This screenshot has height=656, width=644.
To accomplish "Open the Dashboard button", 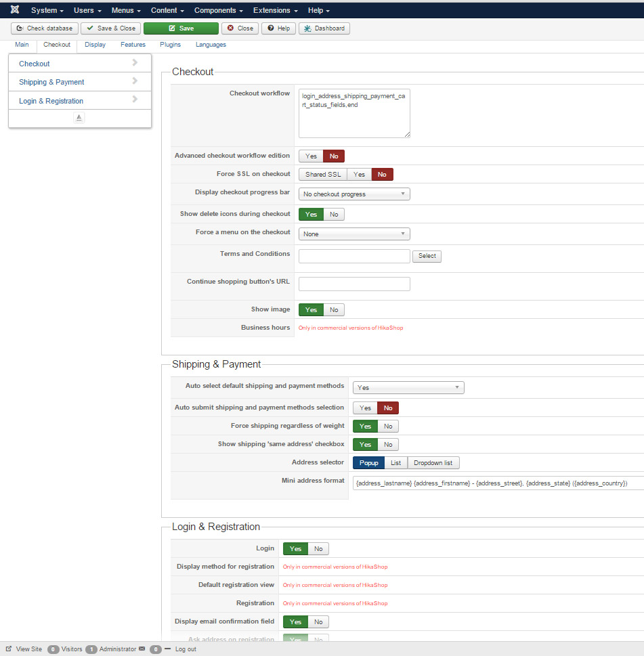I will coord(324,28).
